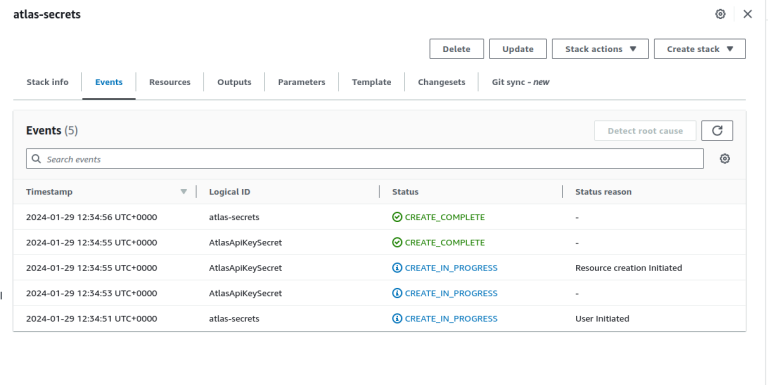Viewport: 768px width, 385px height.
Task: Click info icon for Resource creation Initiated row
Action: (x=397, y=268)
